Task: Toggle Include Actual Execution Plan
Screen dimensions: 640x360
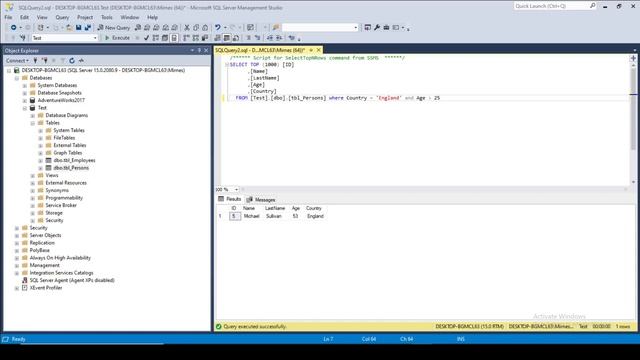Action: 186,38
